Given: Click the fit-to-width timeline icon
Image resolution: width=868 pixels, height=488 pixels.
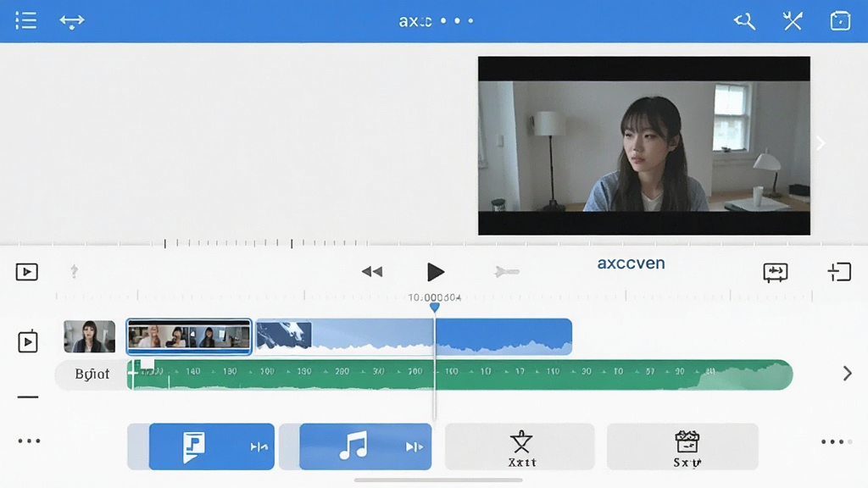Looking at the screenshot, I should click(775, 272).
